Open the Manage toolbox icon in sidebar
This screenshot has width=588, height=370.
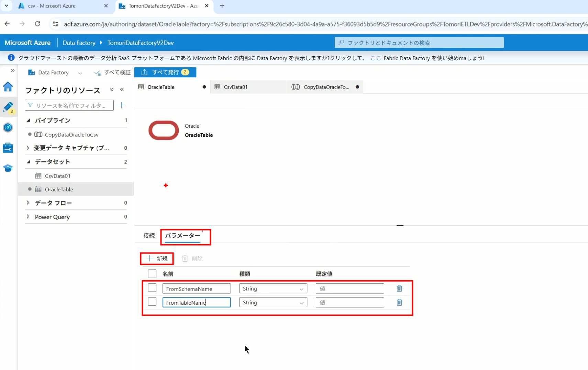click(8, 148)
